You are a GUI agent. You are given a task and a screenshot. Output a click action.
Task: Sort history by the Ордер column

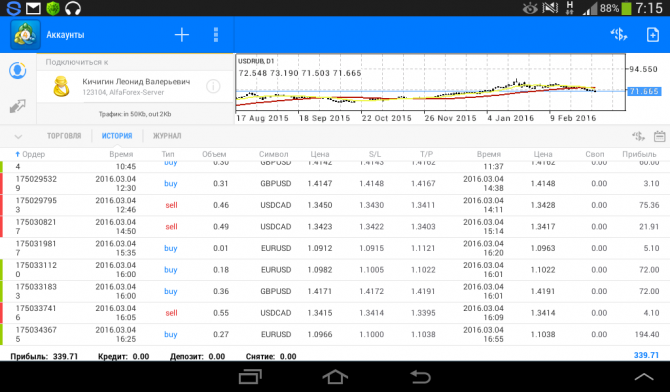(30, 154)
